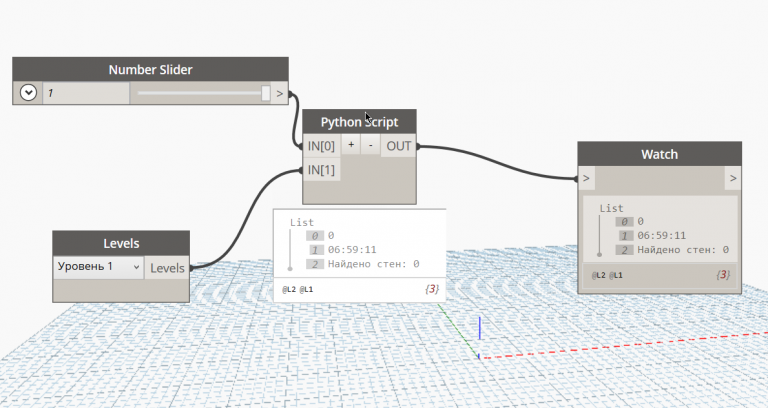Screen dimensions: 768x408
Task: Select index 0 row in the Python preview
Action: [320, 236]
